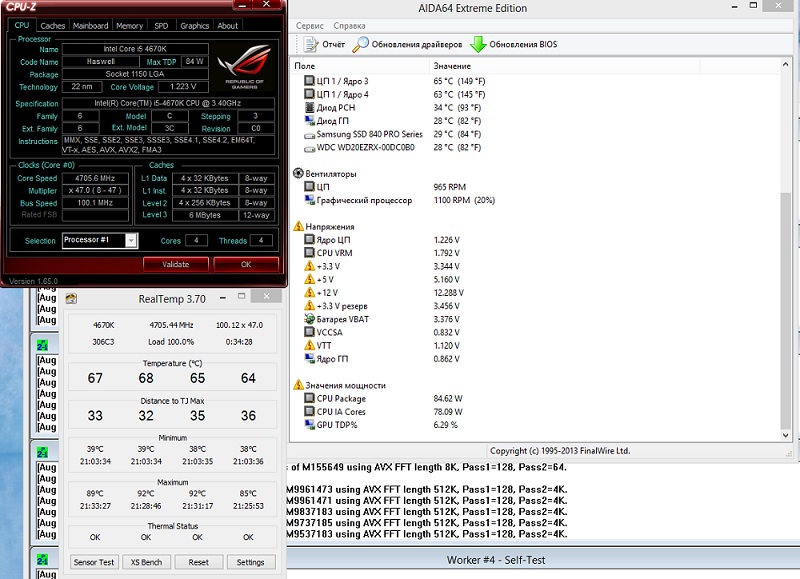Click the Графический процессор fan icon
Viewport: 800px width, 579px height.
click(x=309, y=200)
